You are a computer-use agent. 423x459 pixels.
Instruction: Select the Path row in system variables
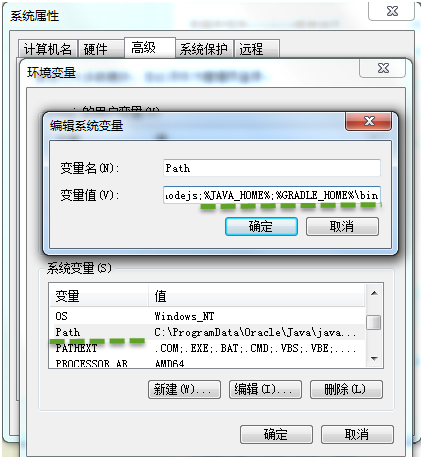(207, 332)
